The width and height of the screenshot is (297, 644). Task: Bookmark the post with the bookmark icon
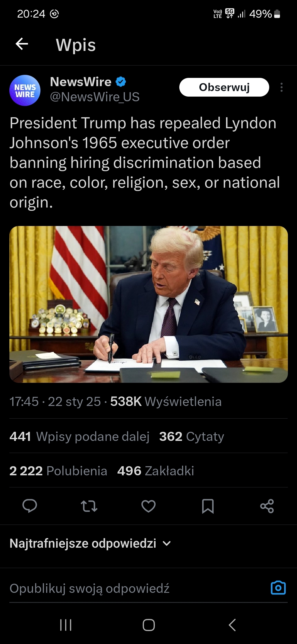(x=208, y=506)
